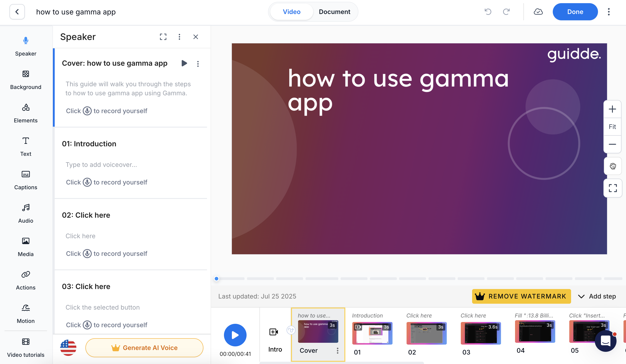Click the Remove Watermark button
Viewport: 626px width, 364px height.
tap(521, 296)
